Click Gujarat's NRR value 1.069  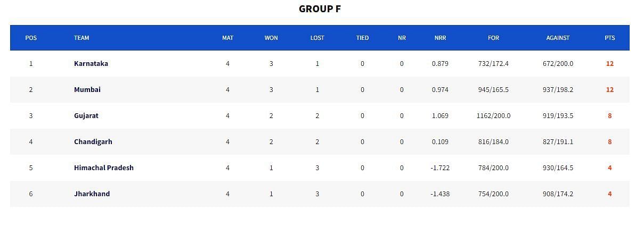pos(440,115)
